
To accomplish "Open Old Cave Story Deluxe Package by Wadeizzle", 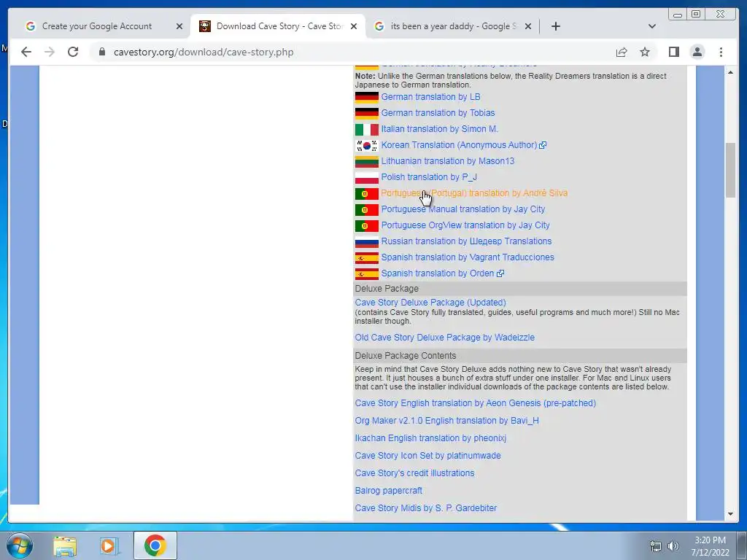I will (444, 337).
